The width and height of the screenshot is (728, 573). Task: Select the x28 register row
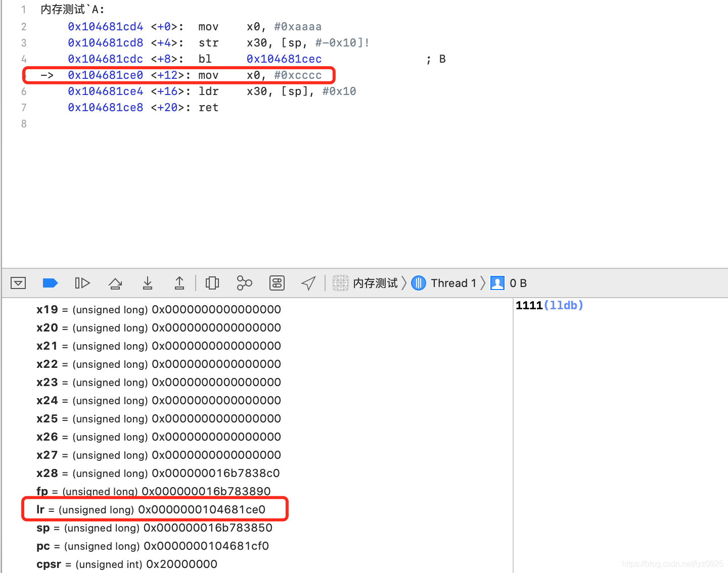tap(158, 473)
